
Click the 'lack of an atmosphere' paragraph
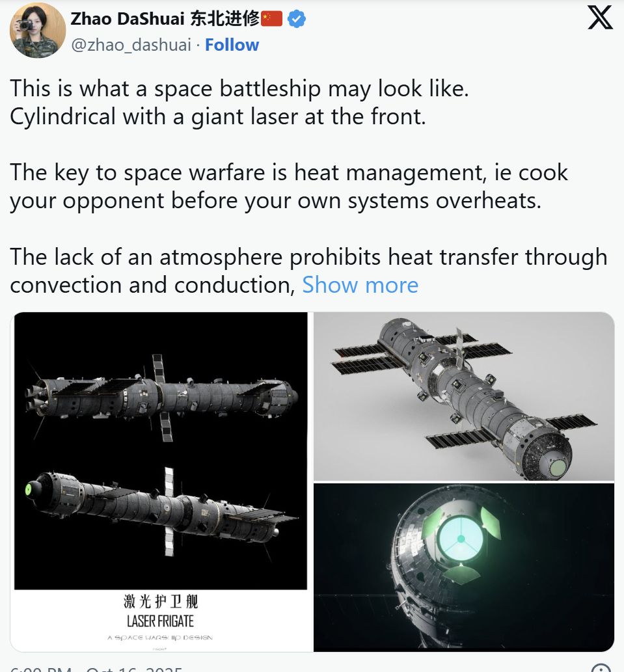308,271
